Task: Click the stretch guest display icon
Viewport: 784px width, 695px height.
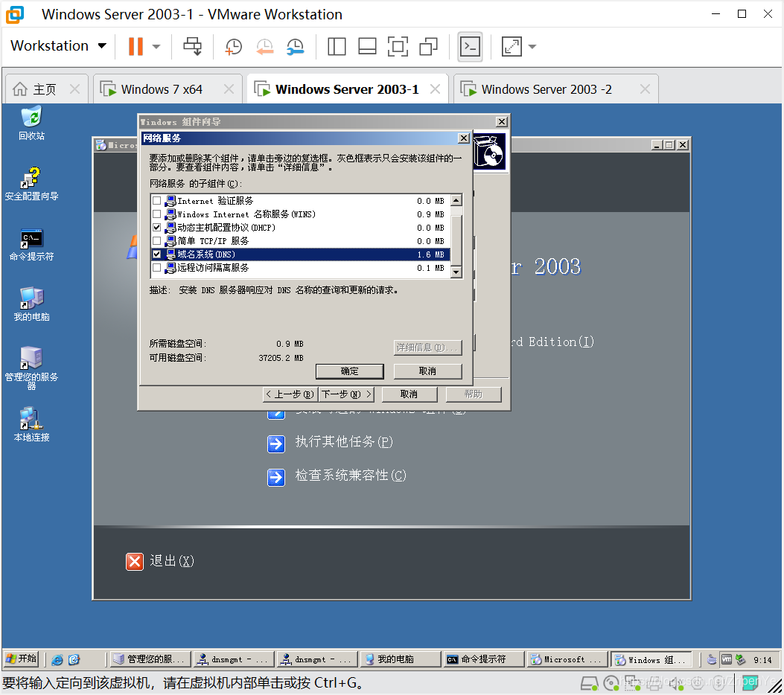Action: (x=511, y=46)
